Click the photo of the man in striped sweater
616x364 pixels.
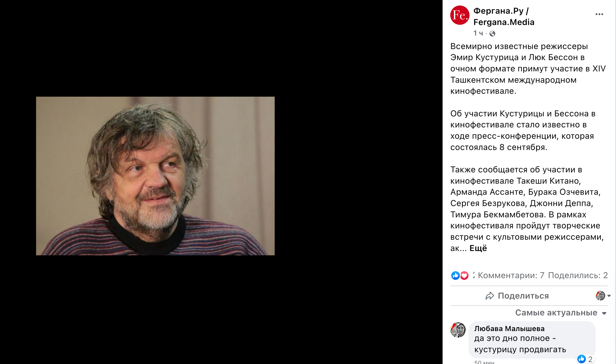click(155, 176)
